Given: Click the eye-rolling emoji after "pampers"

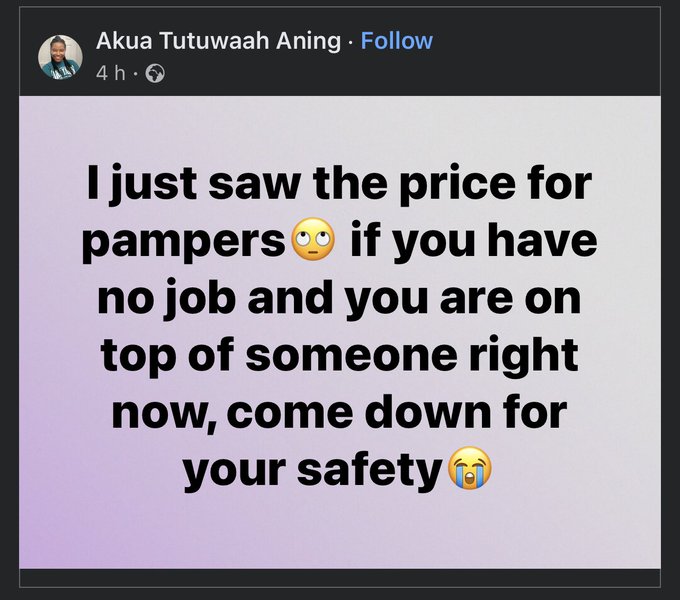Looking at the screenshot, I should [314, 239].
